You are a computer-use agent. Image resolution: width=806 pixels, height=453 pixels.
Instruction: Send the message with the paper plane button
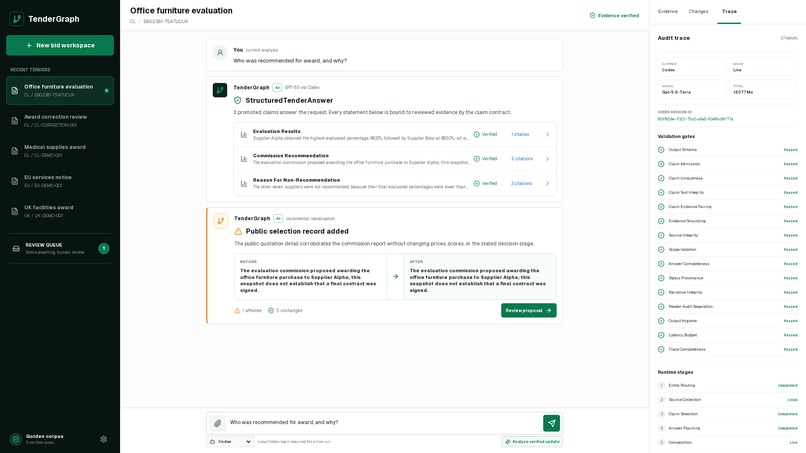pyautogui.click(x=552, y=423)
